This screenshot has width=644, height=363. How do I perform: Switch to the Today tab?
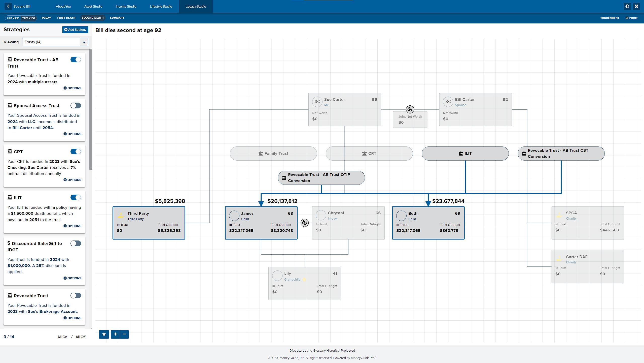pos(46,18)
